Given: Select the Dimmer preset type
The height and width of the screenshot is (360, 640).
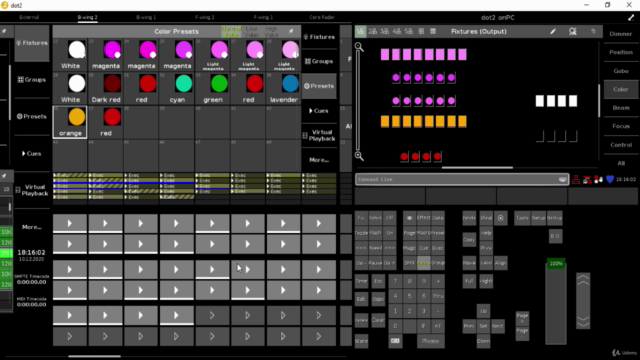Looking at the screenshot, I should tap(621, 34).
